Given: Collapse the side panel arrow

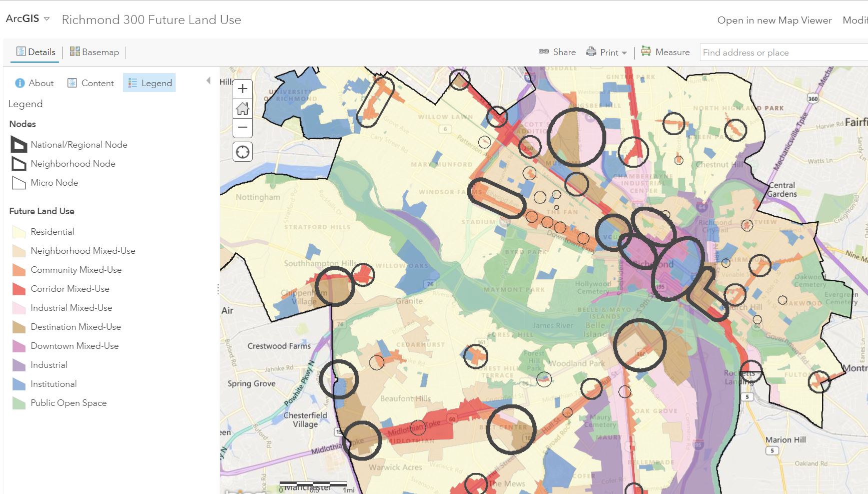Looking at the screenshot, I should [x=209, y=81].
